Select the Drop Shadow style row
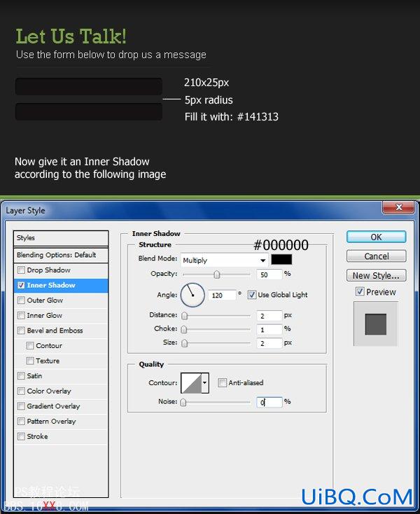This screenshot has width=420, height=514. tap(61, 270)
